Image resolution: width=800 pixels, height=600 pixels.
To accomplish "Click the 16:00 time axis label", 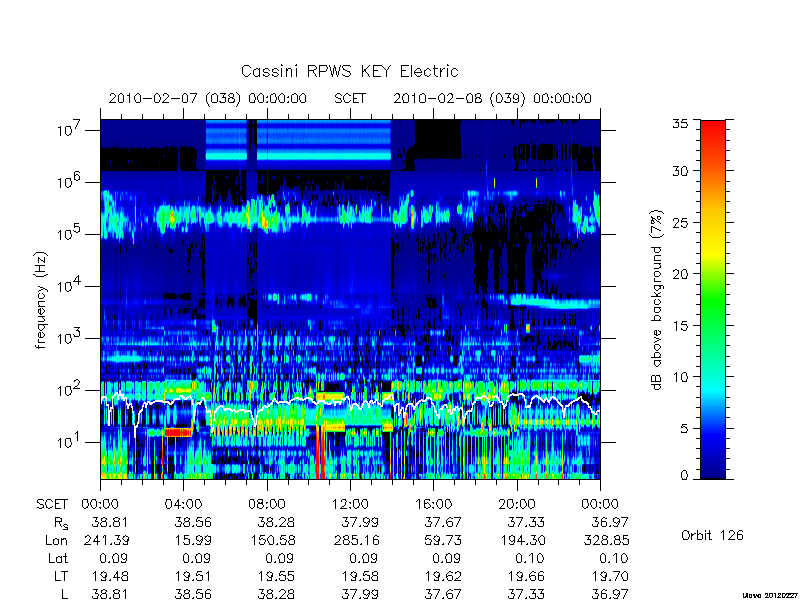I will [x=434, y=504].
